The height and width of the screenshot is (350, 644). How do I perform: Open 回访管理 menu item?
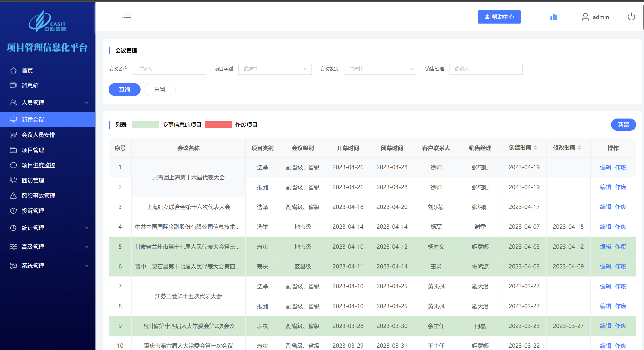point(48,180)
